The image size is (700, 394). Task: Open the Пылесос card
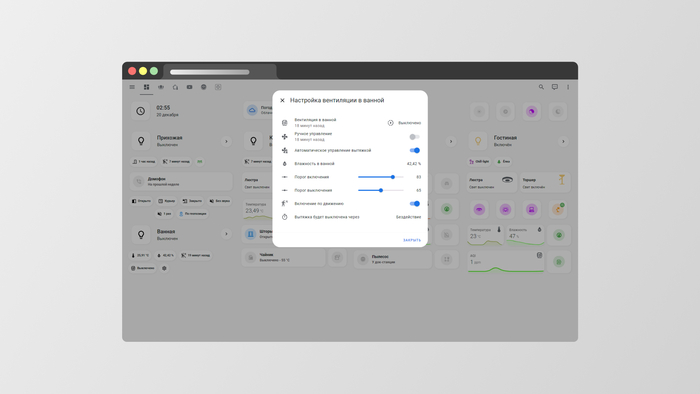click(x=394, y=259)
